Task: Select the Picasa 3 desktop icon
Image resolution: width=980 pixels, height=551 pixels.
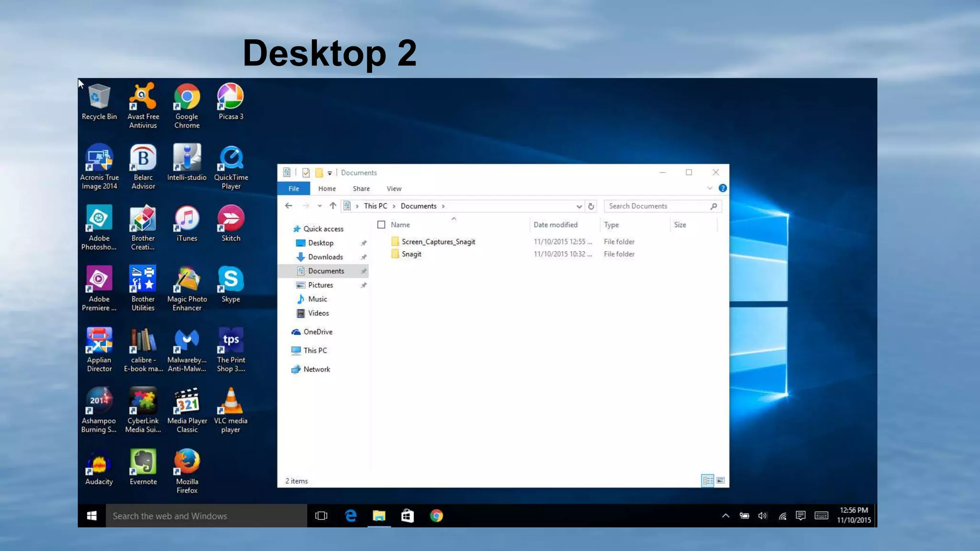Action: point(231,102)
